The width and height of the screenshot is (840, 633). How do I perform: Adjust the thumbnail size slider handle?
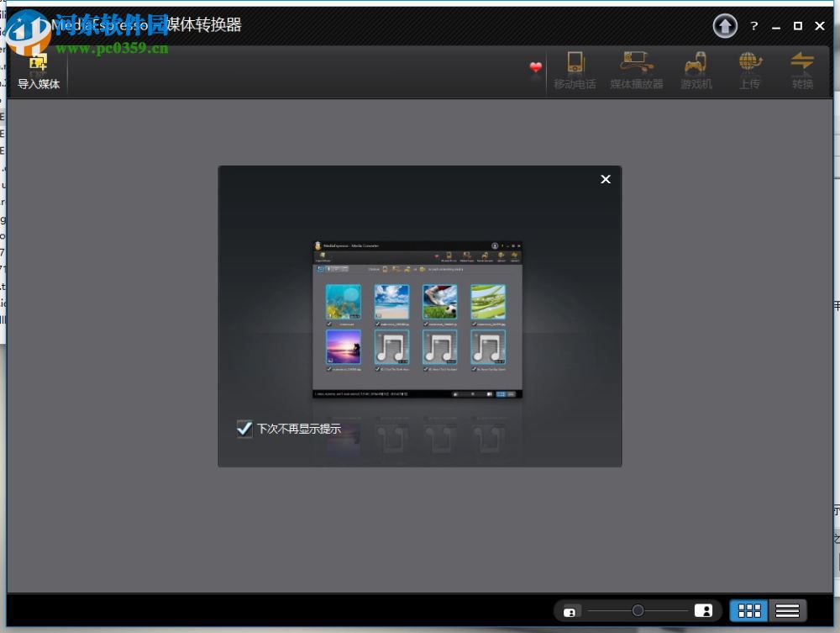coord(638,610)
